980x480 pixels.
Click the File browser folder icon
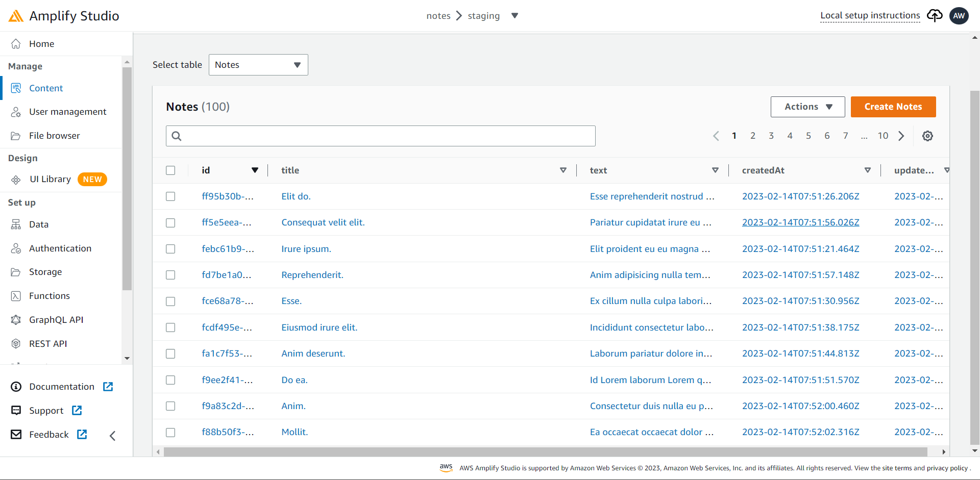[x=16, y=136]
